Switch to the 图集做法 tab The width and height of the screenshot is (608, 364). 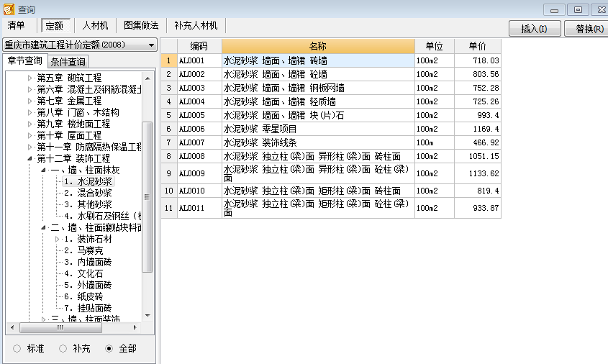pos(141,26)
